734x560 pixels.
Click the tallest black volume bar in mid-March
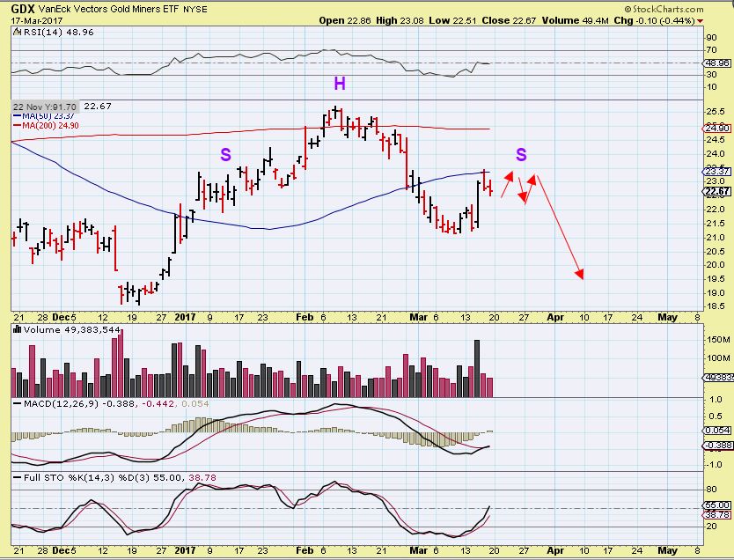(x=477, y=369)
